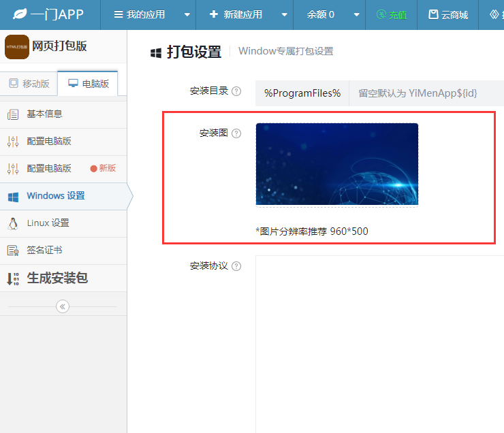Screen dimensions: 504x433
Task: Expand the 余额 0 dropdown arrow
Action: point(356,15)
